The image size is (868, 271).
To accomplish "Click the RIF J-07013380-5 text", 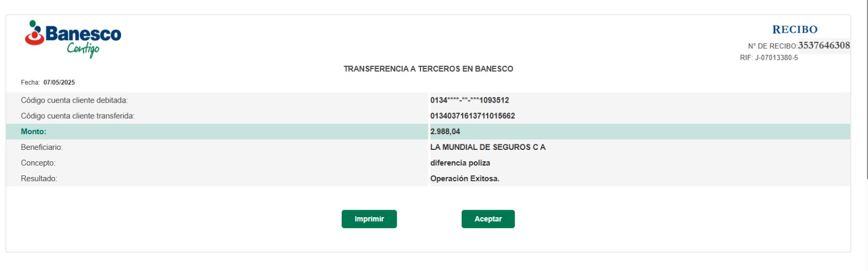I will (x=769, y=58).
